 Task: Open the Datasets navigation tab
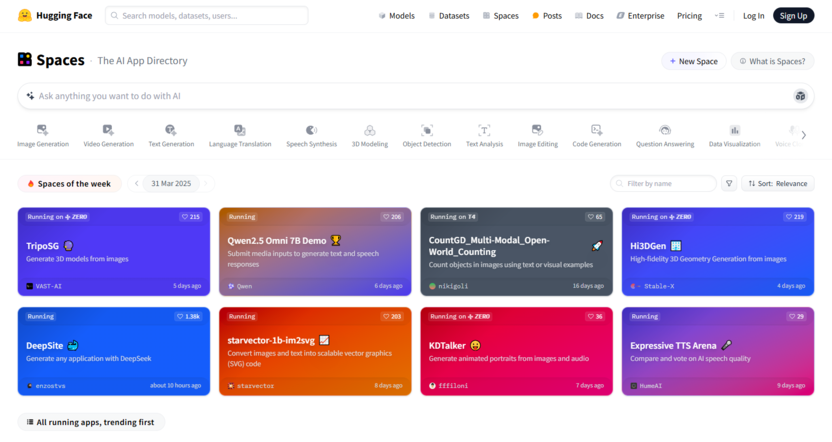pyautogui.click(x=449, y=16)
